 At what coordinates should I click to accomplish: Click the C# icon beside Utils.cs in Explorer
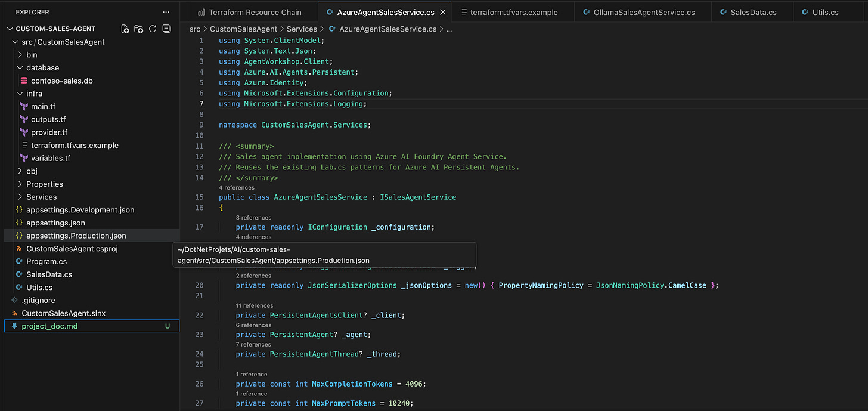click(x=19, y=288)
